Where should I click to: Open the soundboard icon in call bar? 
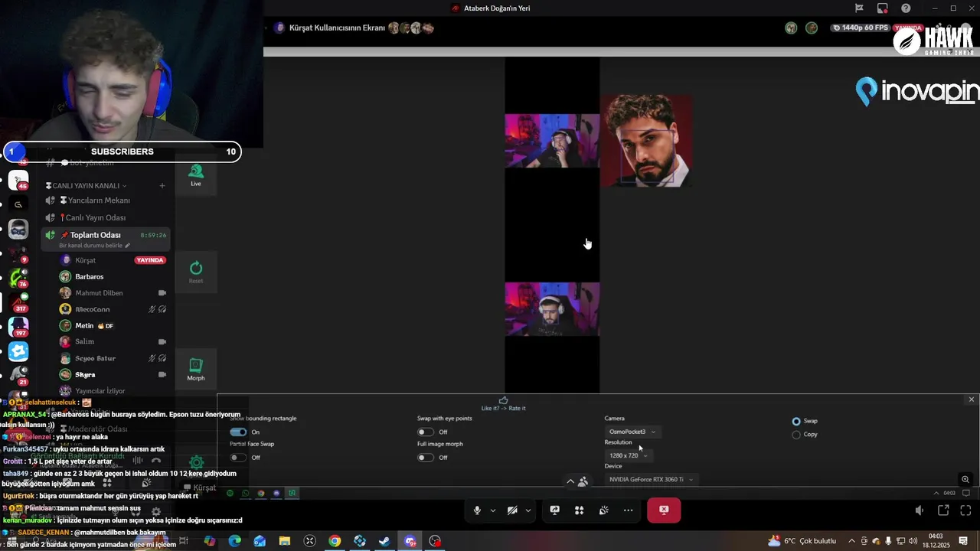click(x=604, y=510)
